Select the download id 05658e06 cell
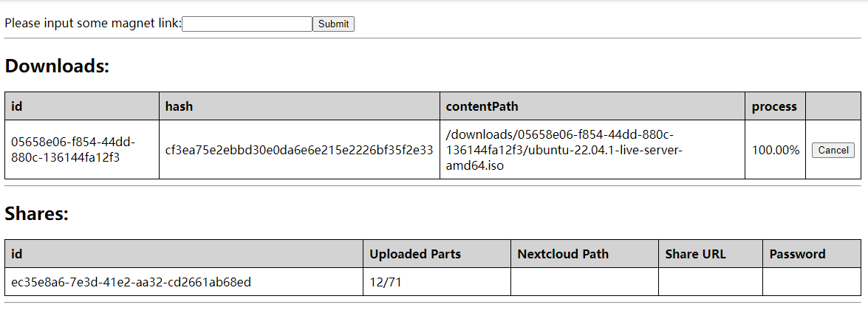This screenshot has height=313, width=868. click(x=82, y=150)
